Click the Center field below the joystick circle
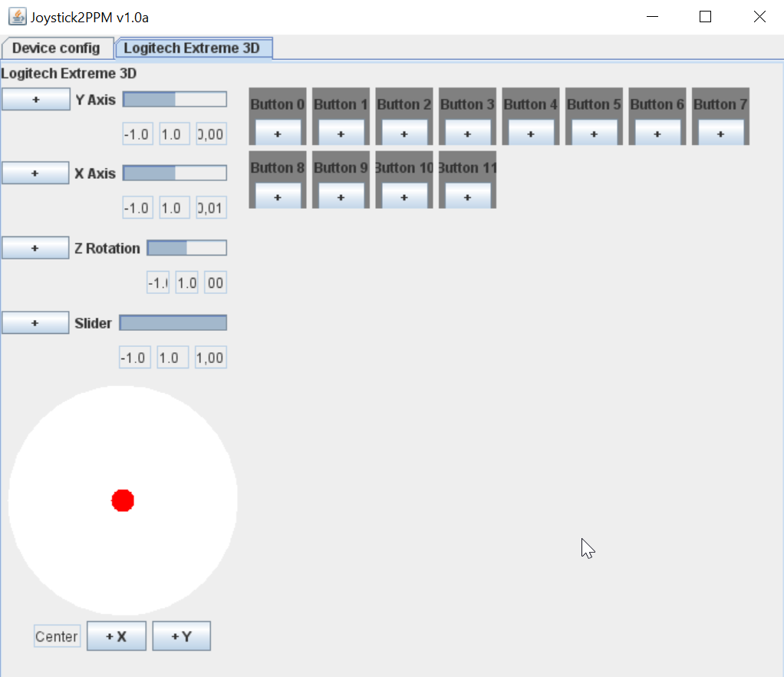784x677 pixels. pyautogui.click(x=57, y=636)
